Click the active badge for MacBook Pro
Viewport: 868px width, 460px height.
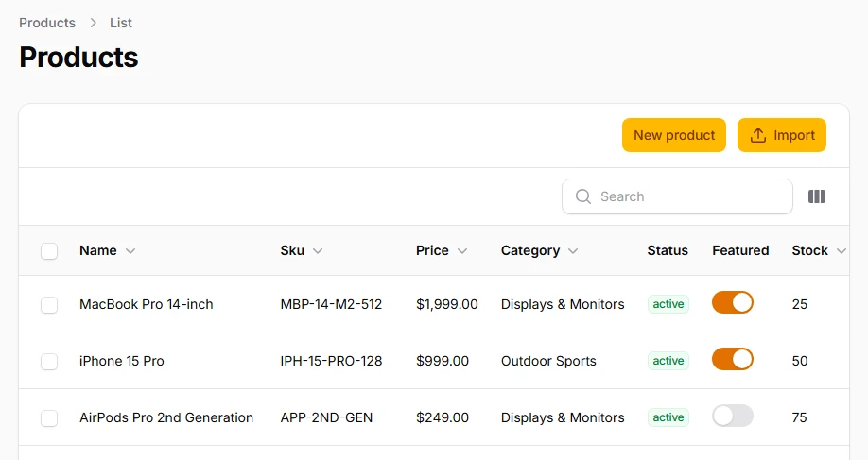pos(668,304)
